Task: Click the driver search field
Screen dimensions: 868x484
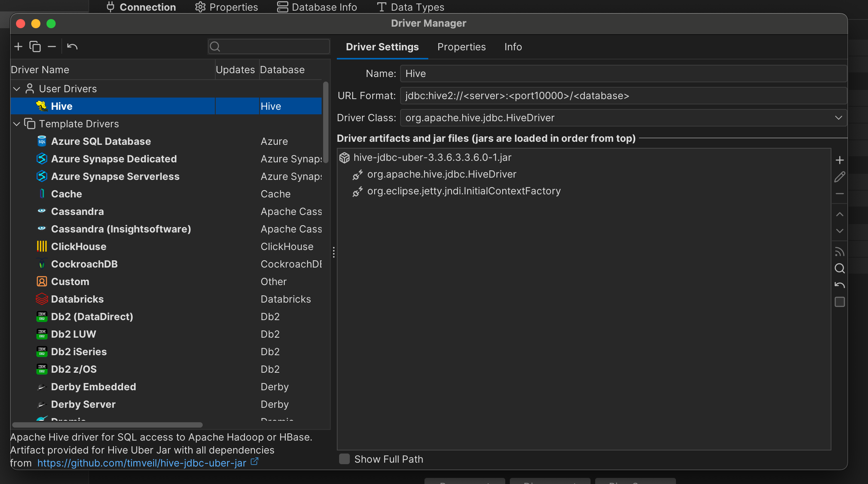Action: tap(269, 46)
